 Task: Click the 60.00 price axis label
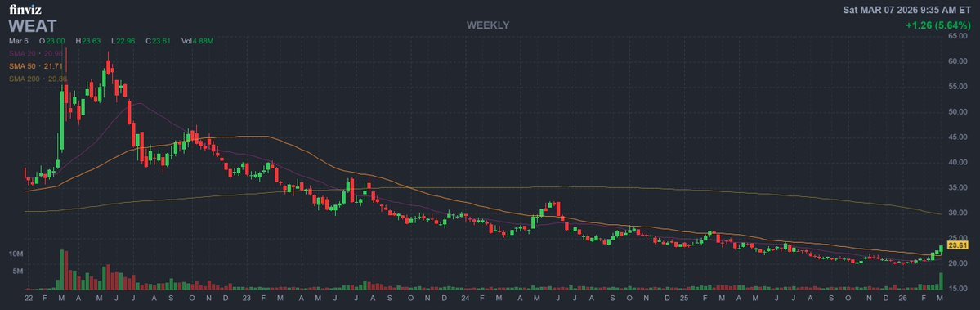tap(957, 61)
